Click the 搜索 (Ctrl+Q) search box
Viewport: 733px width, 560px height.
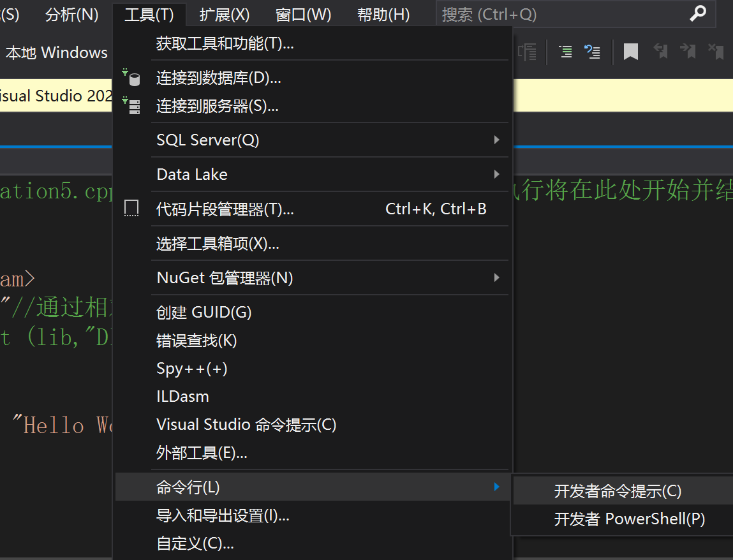(575, 14)
